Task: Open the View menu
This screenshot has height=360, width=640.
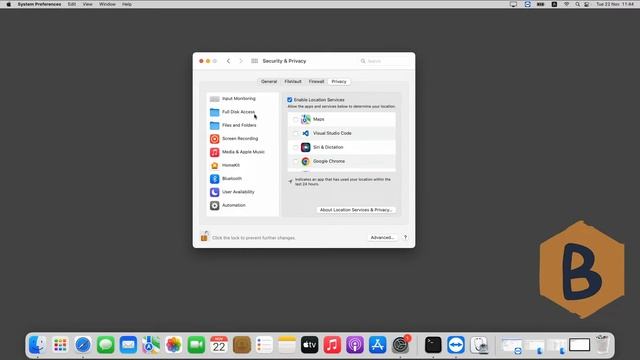Action: 87,4
